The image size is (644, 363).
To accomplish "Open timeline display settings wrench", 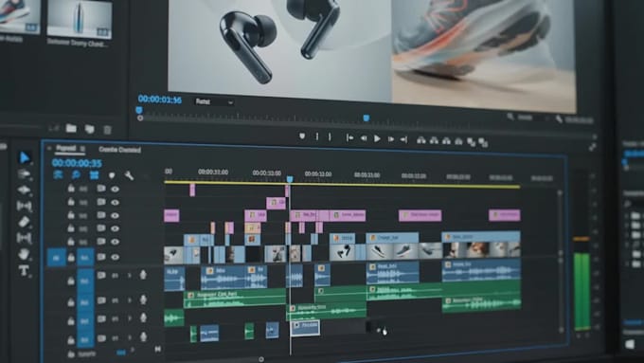I will (x=129, y=176).
